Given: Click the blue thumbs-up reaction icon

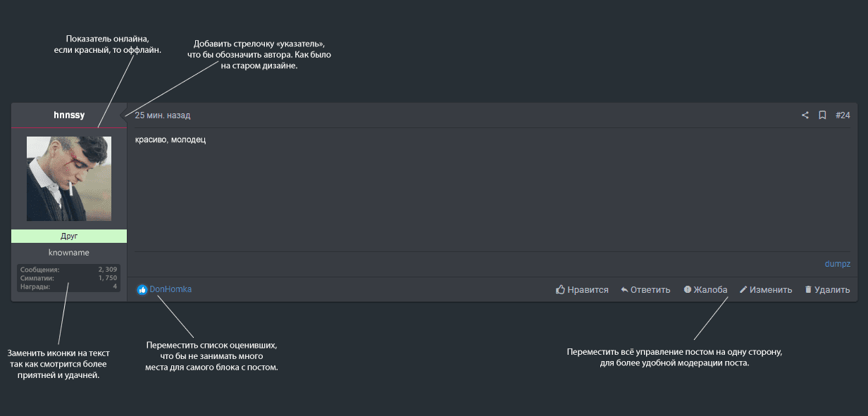Looking at the screenshot, I should click(x=142, y=289).
